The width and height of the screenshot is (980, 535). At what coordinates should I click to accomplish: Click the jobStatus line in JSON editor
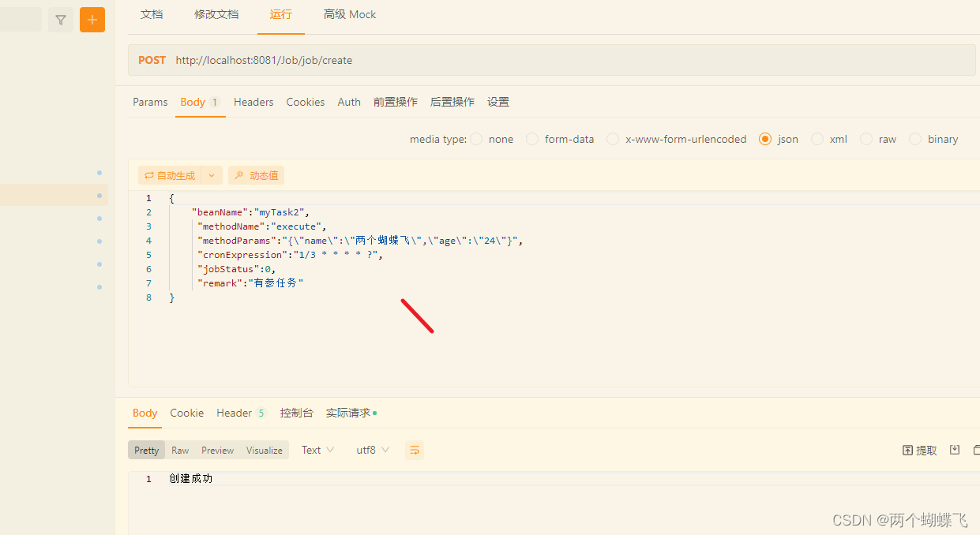236,269
